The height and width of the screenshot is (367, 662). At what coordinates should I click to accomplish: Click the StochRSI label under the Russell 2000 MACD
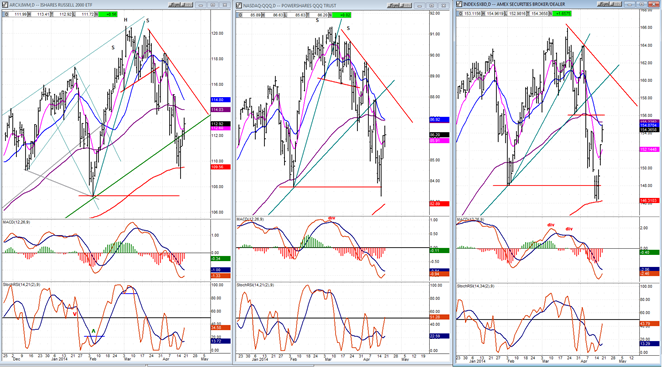coord(21,285)
